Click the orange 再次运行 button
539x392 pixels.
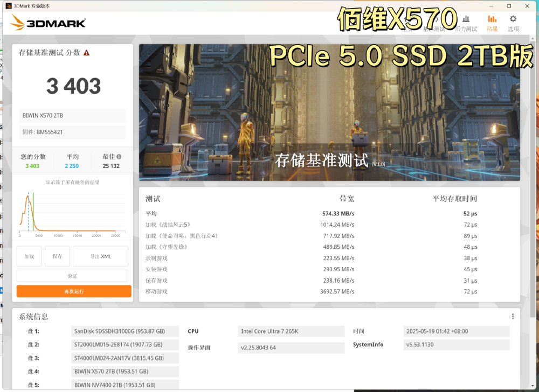pos(74,291)
